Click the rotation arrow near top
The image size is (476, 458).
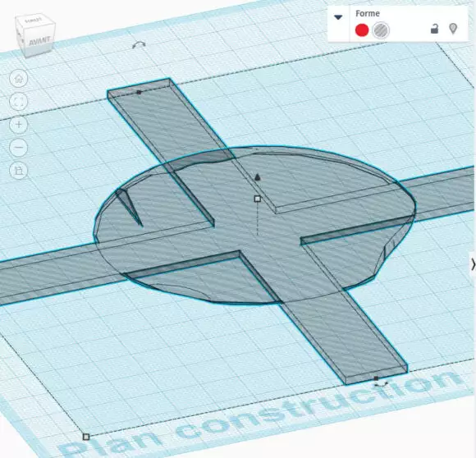[139, 45]
